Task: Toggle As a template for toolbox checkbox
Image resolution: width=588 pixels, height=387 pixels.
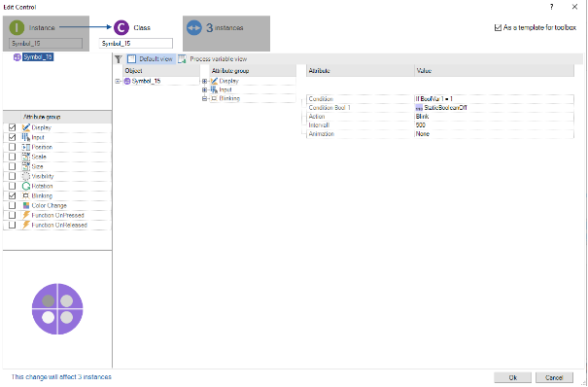Action: (498, 28)
